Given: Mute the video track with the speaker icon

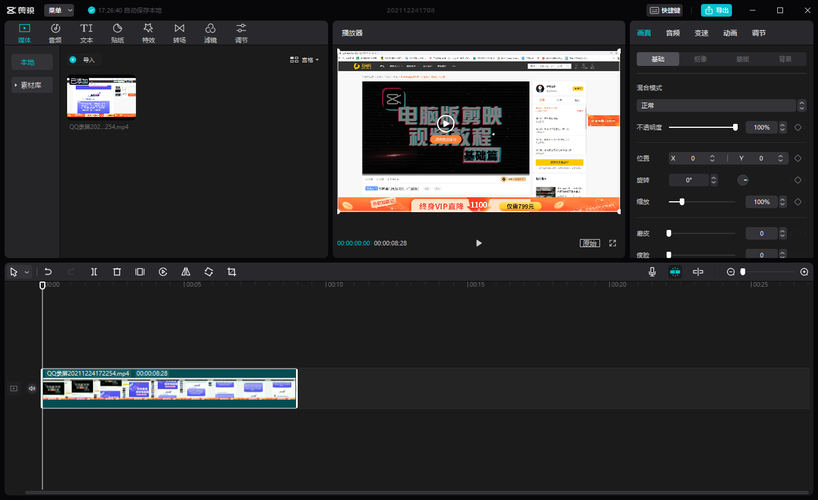Looking at the screenshot, I should tap(32, 388).
